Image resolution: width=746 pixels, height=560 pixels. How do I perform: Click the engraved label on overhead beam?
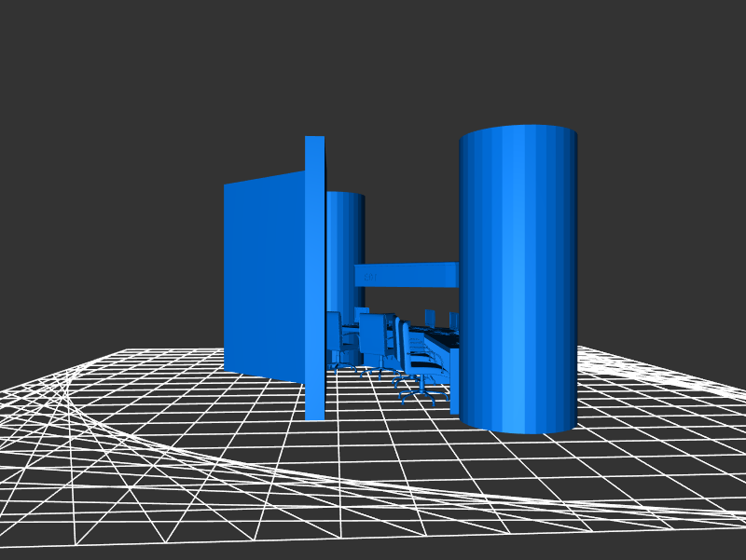pyautogui.click(x=370, y=277)
